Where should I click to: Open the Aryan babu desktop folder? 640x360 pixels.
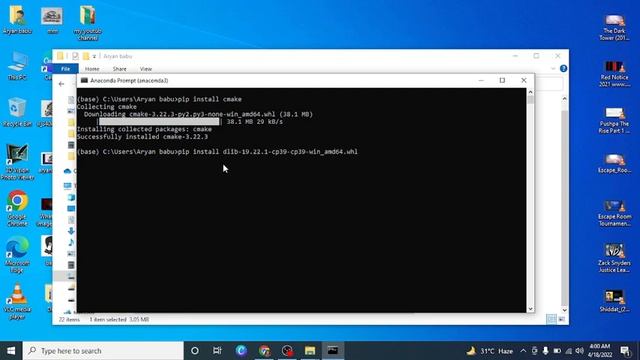pyautogui.click(x=17, y=20)
